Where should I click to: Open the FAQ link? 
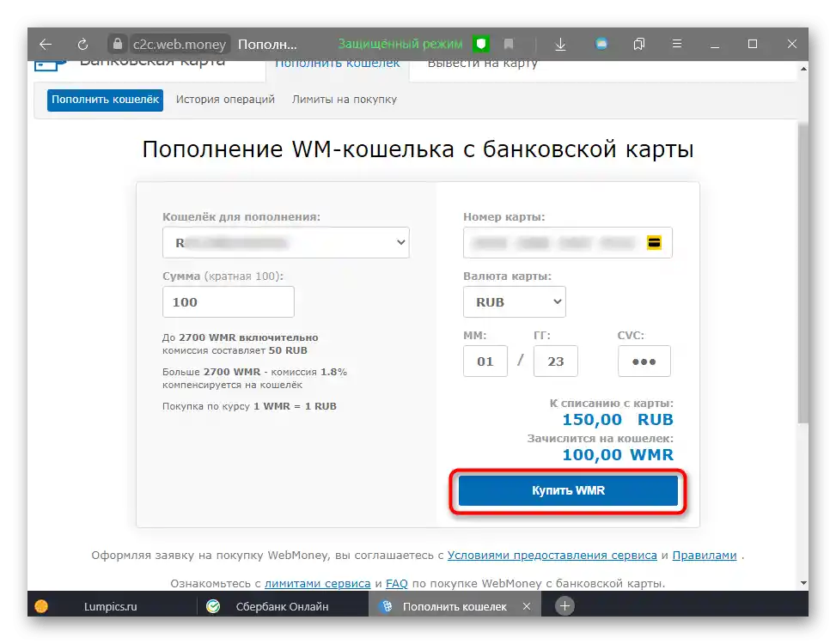pos(397,583)
